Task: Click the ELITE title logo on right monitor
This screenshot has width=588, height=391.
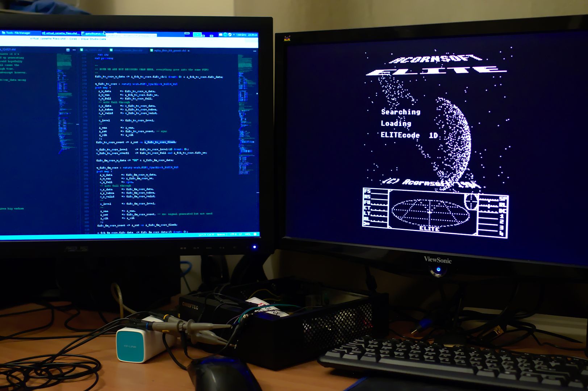Action: (x=436, y=71)
